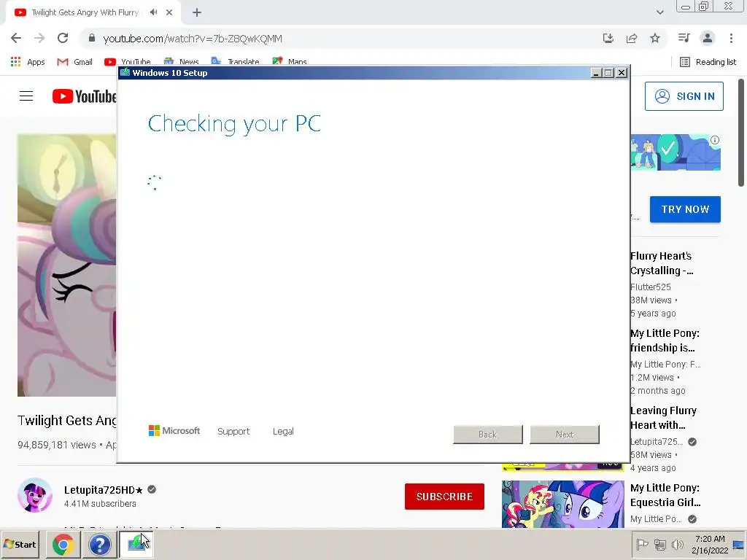Open Leaving Flurry Heart with video
This screenshot has width=747, height=560.
point(663,418)
